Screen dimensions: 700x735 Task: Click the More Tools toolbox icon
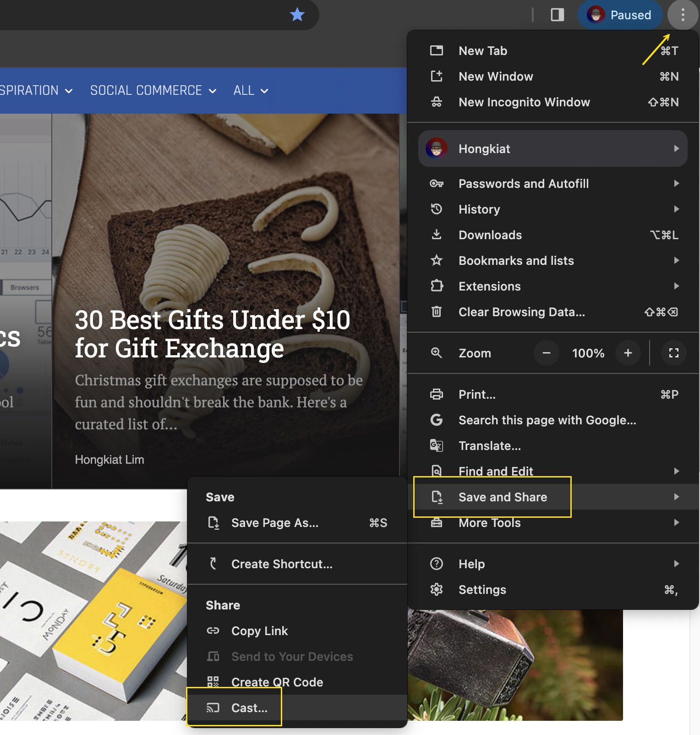pos(437,522)
